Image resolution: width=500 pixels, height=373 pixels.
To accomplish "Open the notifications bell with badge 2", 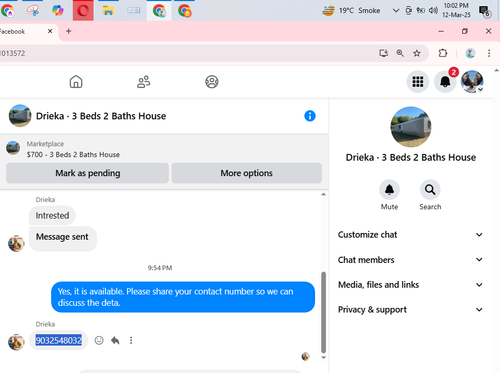I will [x=445, y=81].
